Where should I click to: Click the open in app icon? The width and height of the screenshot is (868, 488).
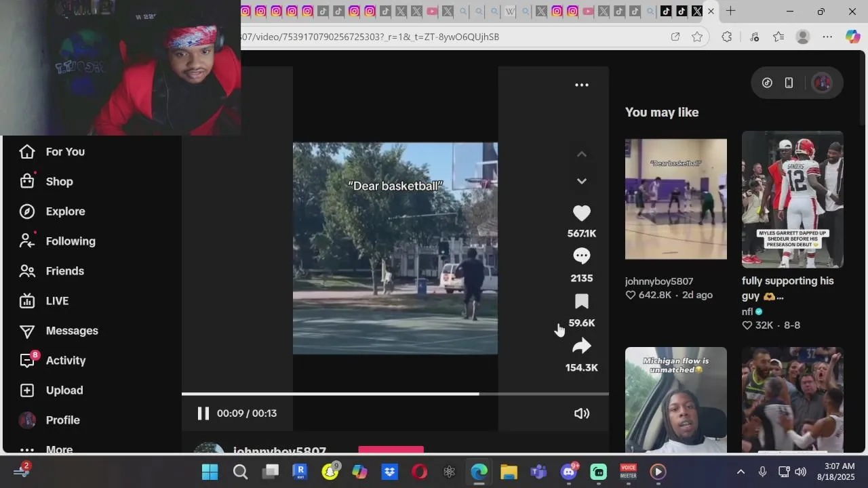coord(675,37)
